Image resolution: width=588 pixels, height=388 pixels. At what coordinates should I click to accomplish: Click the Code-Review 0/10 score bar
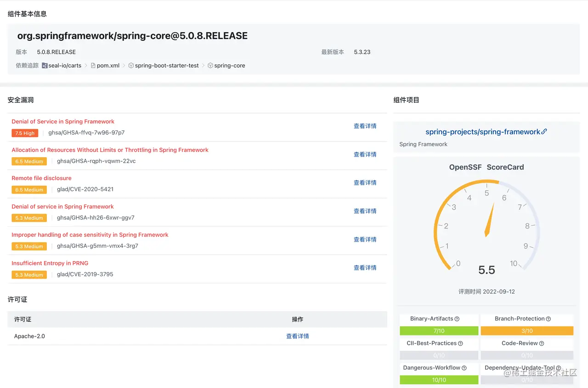(527, 355)
